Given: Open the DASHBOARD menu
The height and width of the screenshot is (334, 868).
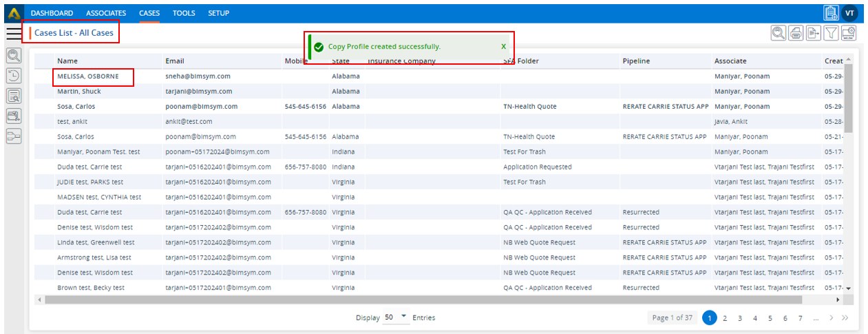Looking at the screenshot, I should coord(52,13).
